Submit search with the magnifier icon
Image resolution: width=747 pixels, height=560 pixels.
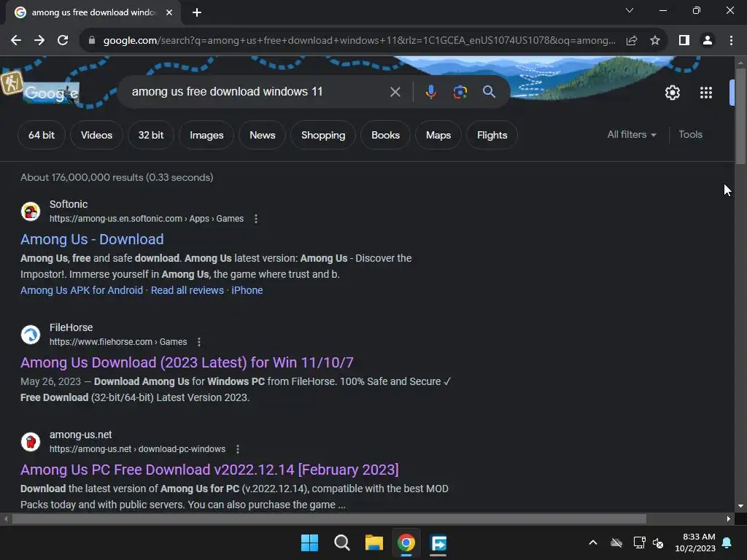[489, 91]
